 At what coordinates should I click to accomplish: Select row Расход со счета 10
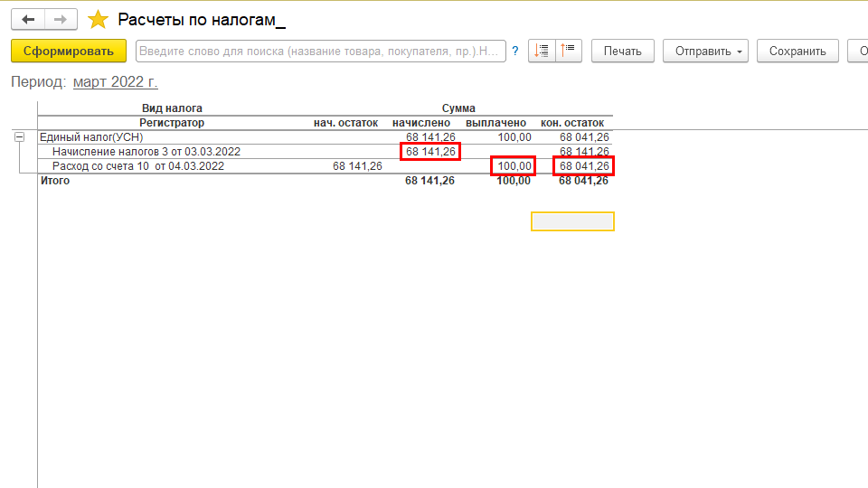coord(137,166)
